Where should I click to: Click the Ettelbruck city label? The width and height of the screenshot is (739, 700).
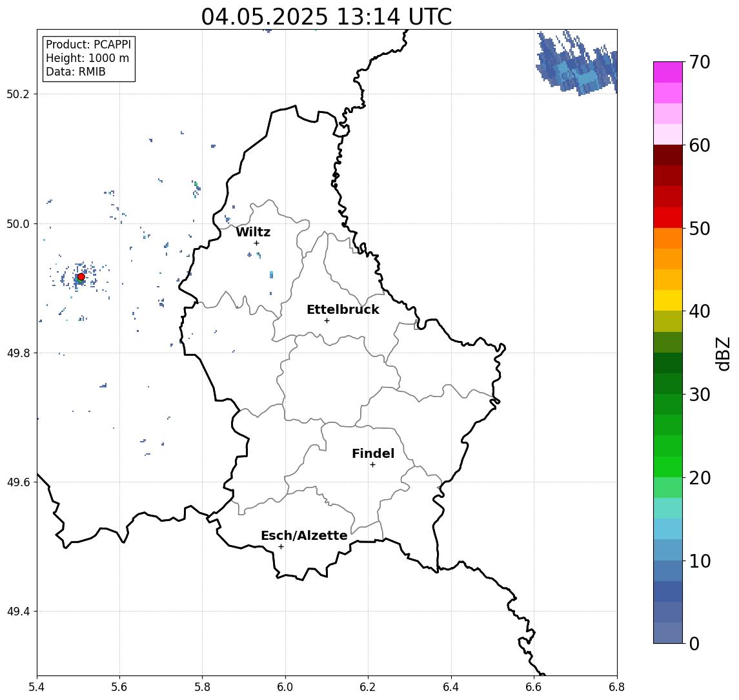tap(343, 309)
